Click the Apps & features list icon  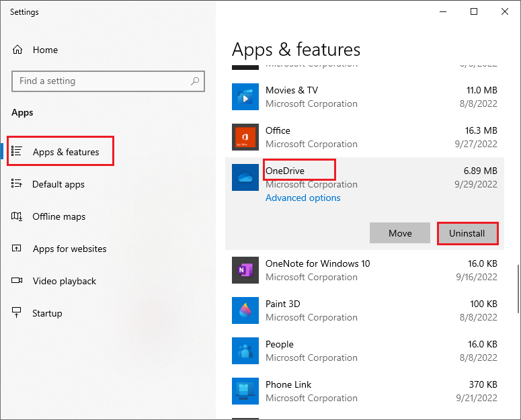point(17,151)
